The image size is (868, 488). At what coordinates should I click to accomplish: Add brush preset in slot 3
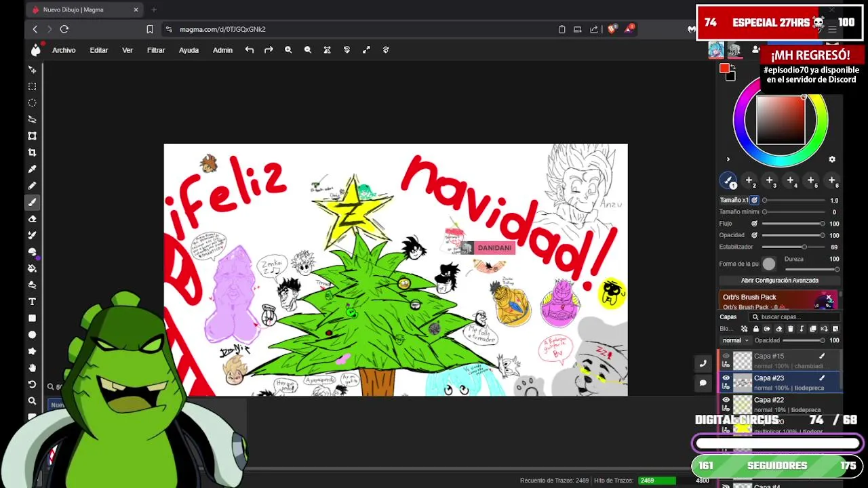(770, 181)
